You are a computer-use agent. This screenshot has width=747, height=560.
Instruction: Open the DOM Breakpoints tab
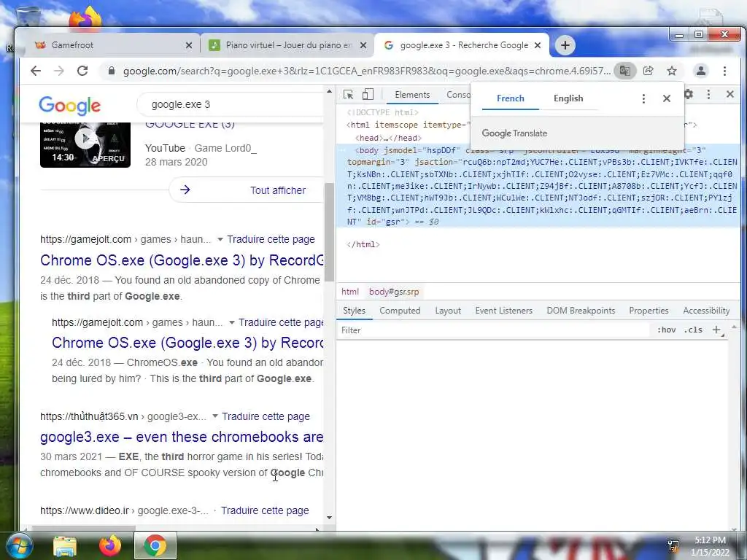(x=581, y=311)
